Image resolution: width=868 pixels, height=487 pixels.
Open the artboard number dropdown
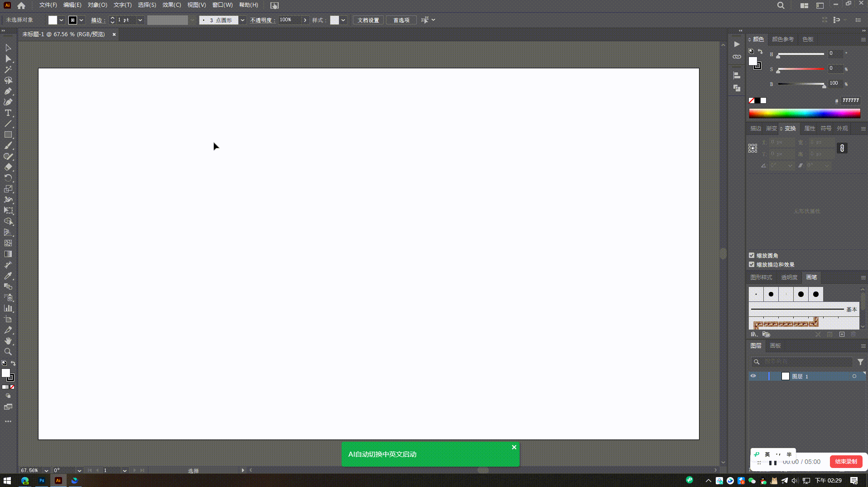click(125, 471)
